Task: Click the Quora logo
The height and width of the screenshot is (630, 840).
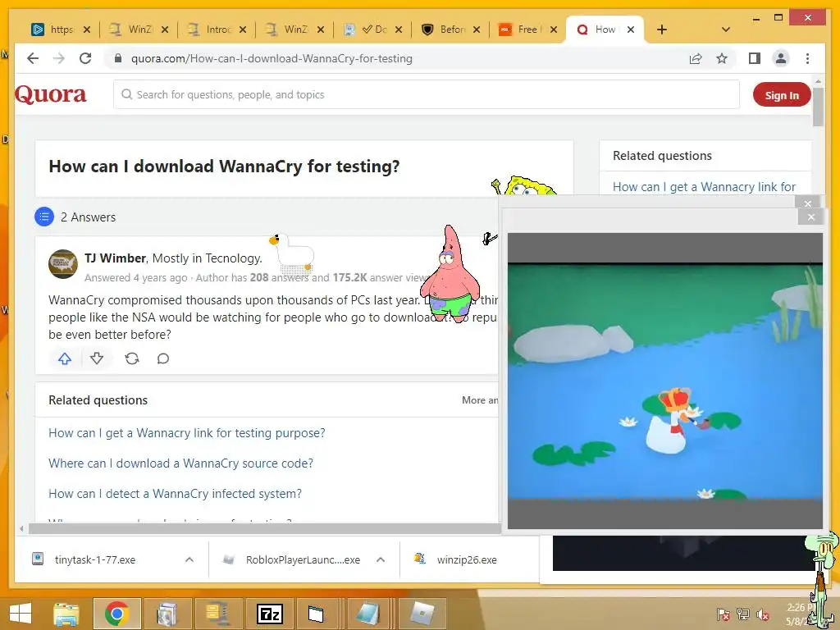Action: coord(50,95)
